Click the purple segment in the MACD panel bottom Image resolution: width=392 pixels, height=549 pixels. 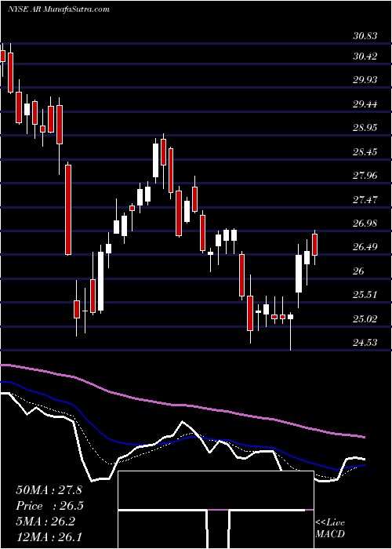(219, 510)
